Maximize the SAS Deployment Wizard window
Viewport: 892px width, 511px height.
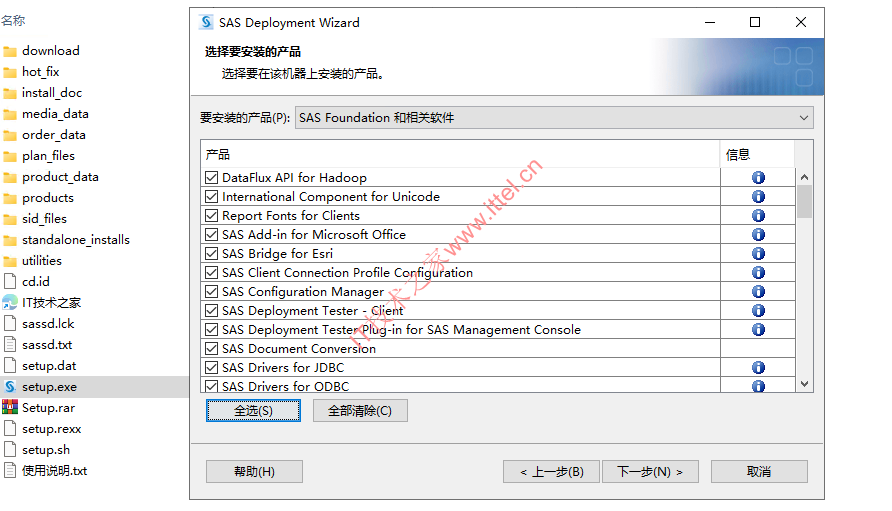[x=755, y=22]
